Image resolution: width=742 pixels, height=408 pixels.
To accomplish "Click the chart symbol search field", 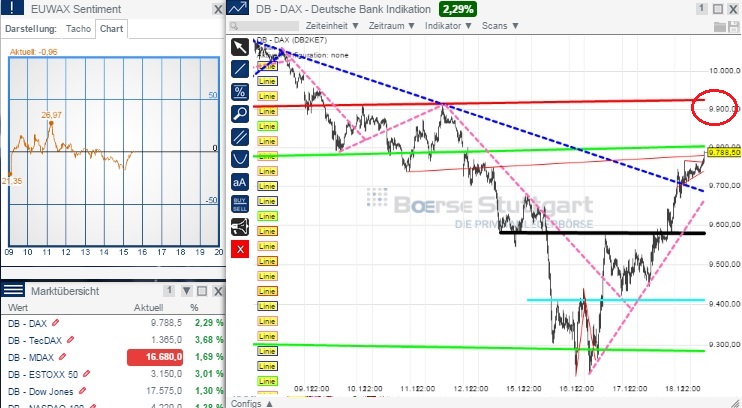I will (264, 26).
